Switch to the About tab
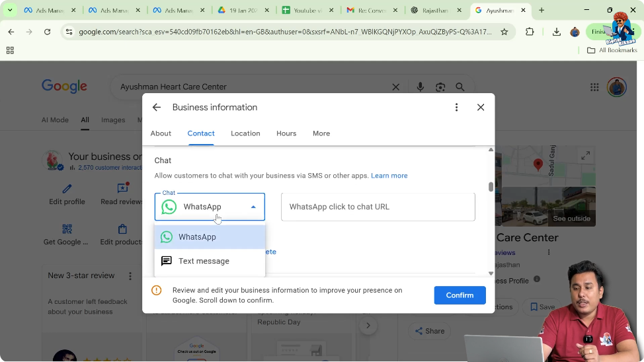Viewport: 644px width, 362px height. [161, 133]
